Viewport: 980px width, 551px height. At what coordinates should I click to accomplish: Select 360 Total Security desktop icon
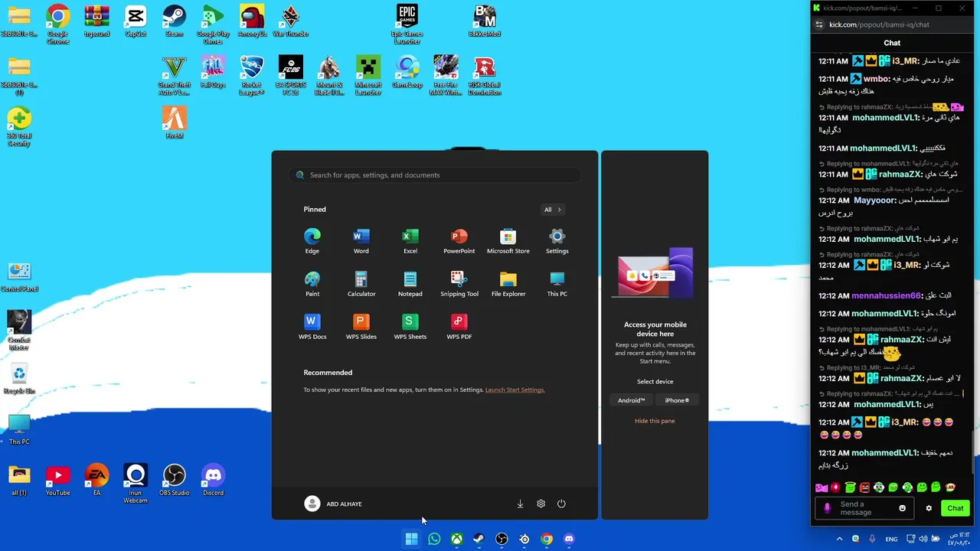[x=19, y=126]
